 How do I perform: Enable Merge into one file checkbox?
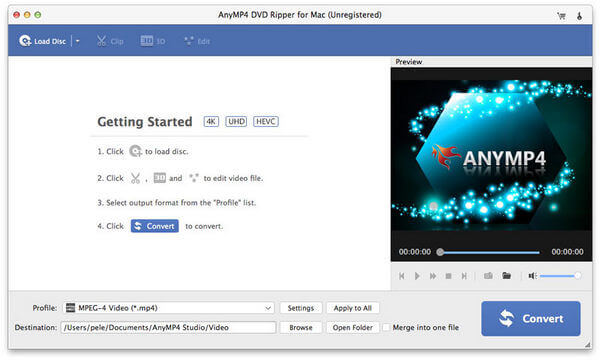pos(386,327)
